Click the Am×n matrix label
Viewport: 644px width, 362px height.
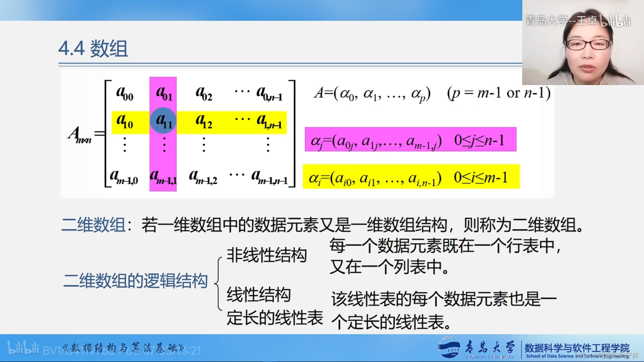click(79, 134)
